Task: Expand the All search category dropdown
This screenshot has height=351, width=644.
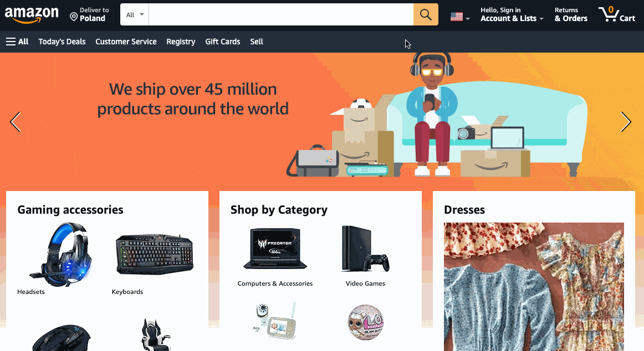Action: click(x=135, y=15)
